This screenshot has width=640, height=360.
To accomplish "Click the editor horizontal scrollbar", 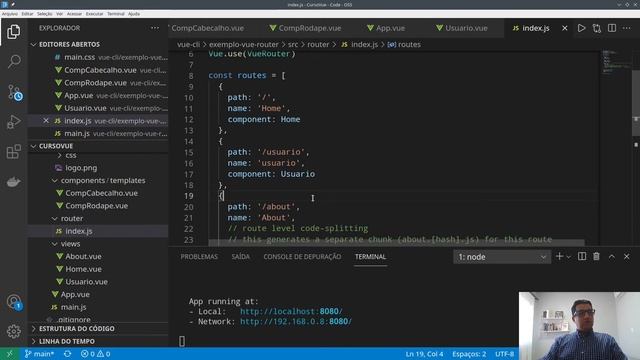I will point(396,243).
